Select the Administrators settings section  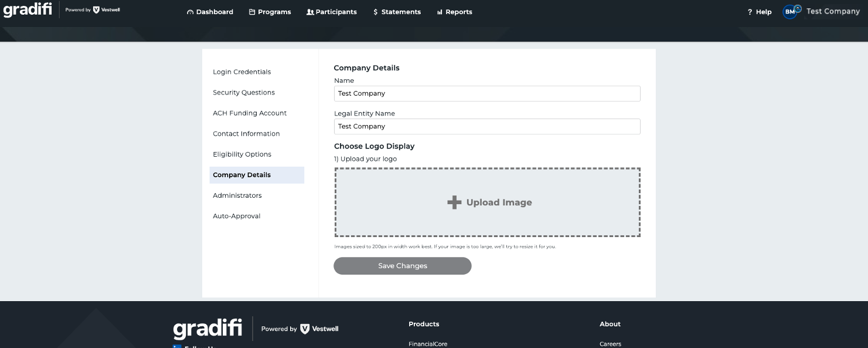pos(237,195)
